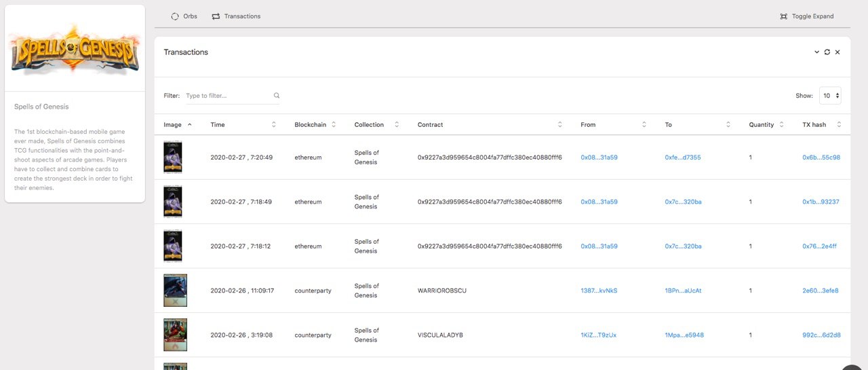
Task: Select timestamp 2020-02-26 , 11:09:17
Action: (x=242, y=291)
